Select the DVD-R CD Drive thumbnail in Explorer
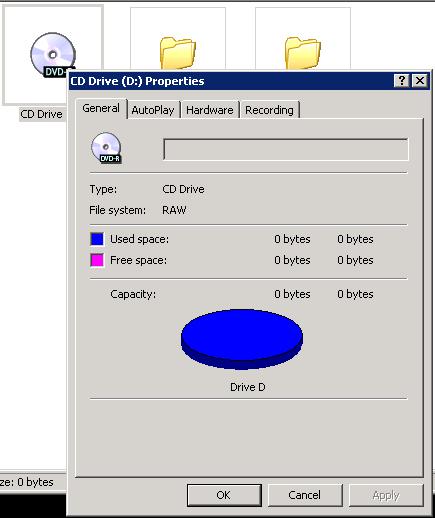The width and height of the screenshot is (435, 518). pyautogui.click(x=53, y=55)
